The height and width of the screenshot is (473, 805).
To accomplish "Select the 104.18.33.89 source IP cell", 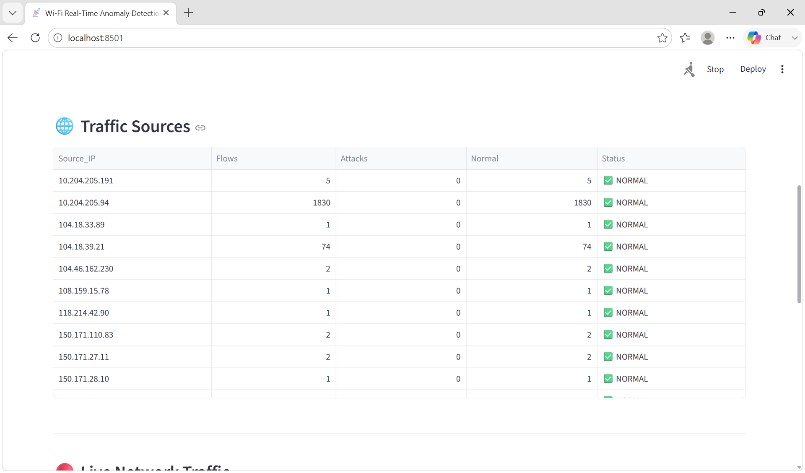I will click(x=132, y=225).
